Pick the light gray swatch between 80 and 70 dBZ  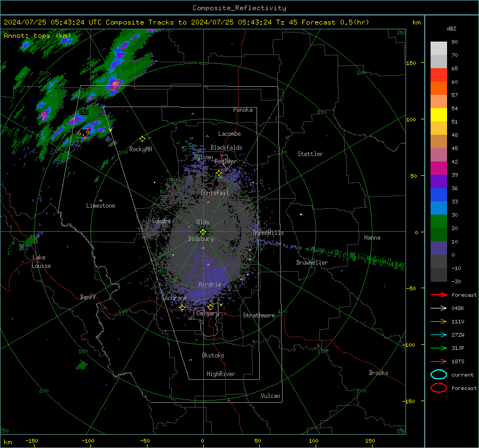coord(439,48)
